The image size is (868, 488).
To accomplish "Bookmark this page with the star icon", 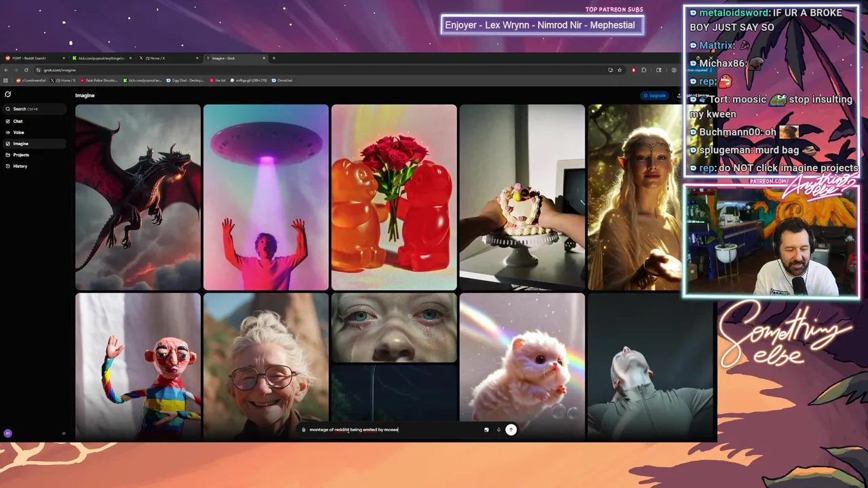I will (x=619, y=70).
